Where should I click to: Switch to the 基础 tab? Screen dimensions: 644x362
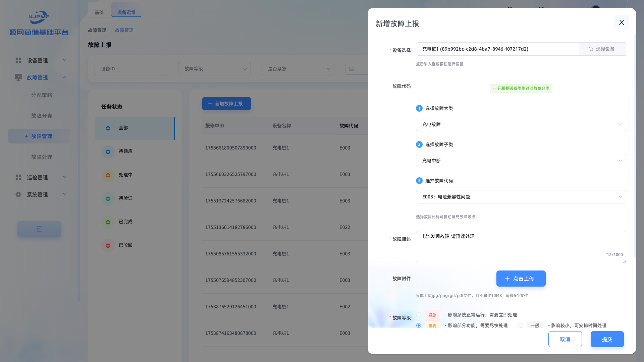[x=99, y=12]
